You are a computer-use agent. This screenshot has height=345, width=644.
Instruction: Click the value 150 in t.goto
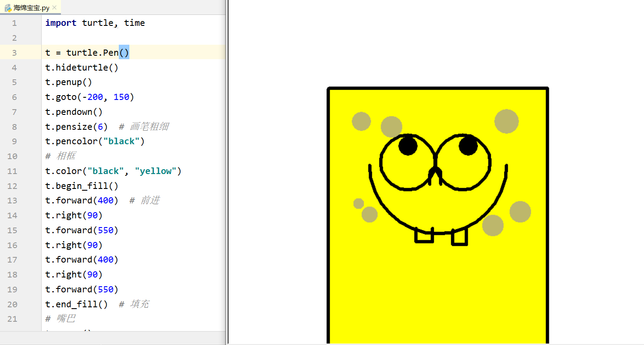click(x=121, y=97)
